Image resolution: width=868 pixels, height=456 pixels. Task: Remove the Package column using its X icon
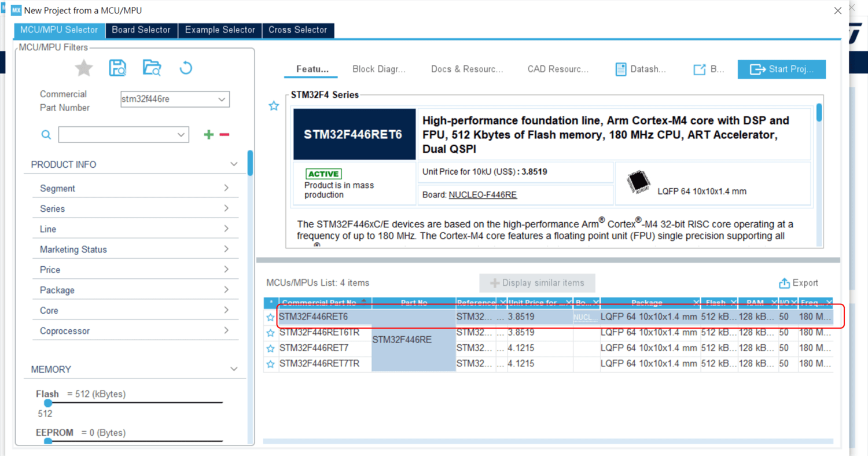(696, 303)
